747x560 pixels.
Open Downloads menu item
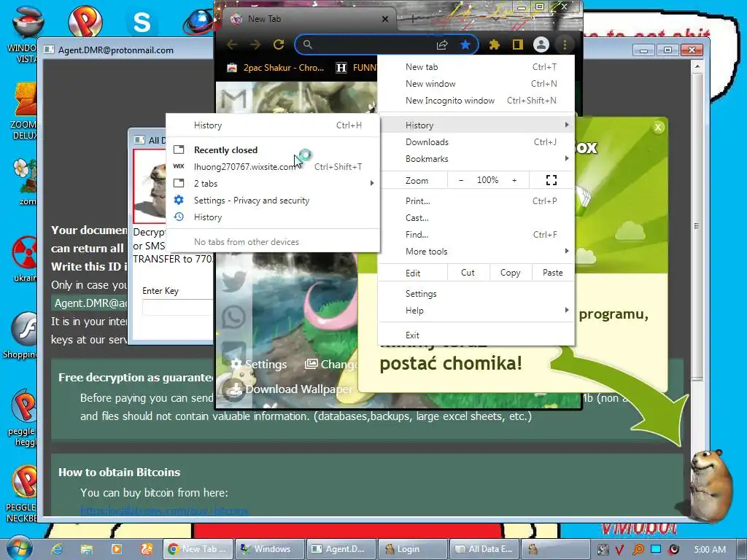point(476,142)
